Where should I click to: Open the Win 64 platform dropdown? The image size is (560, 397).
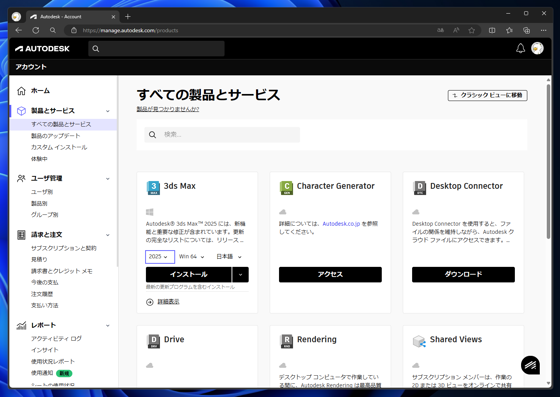point(192,257)
